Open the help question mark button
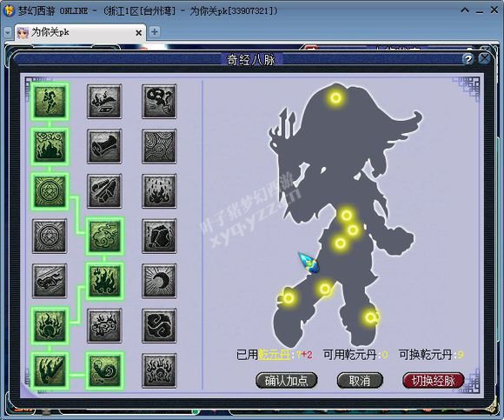 click(468, 59)
